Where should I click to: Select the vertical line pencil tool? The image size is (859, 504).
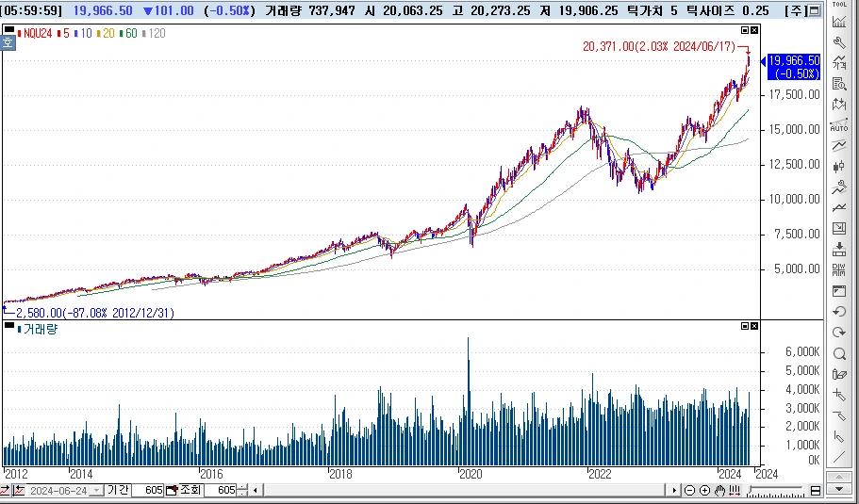[839, 437]
